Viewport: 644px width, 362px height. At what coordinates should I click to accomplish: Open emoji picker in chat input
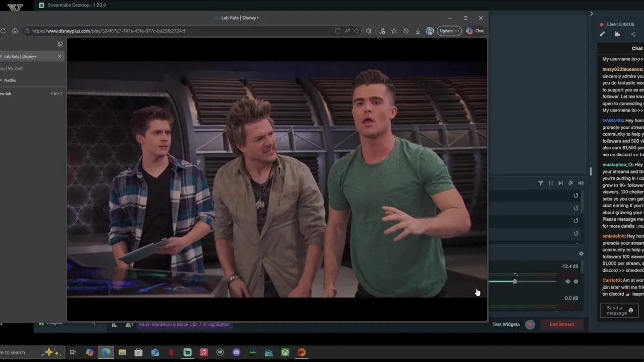631,310
